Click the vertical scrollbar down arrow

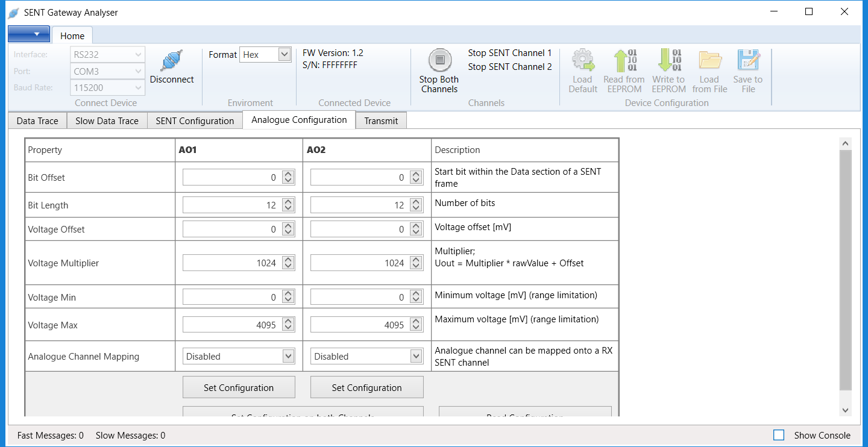pyautogui.click(x=845, y=410)
